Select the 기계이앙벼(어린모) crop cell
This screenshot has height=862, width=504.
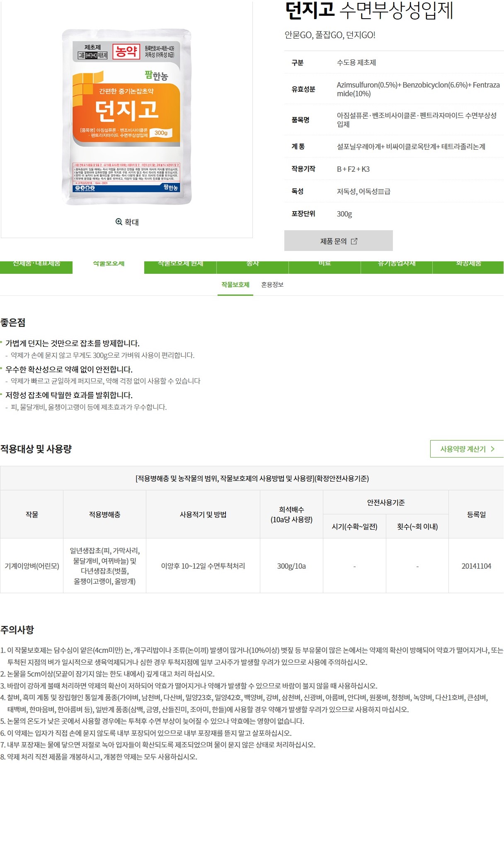32,566
